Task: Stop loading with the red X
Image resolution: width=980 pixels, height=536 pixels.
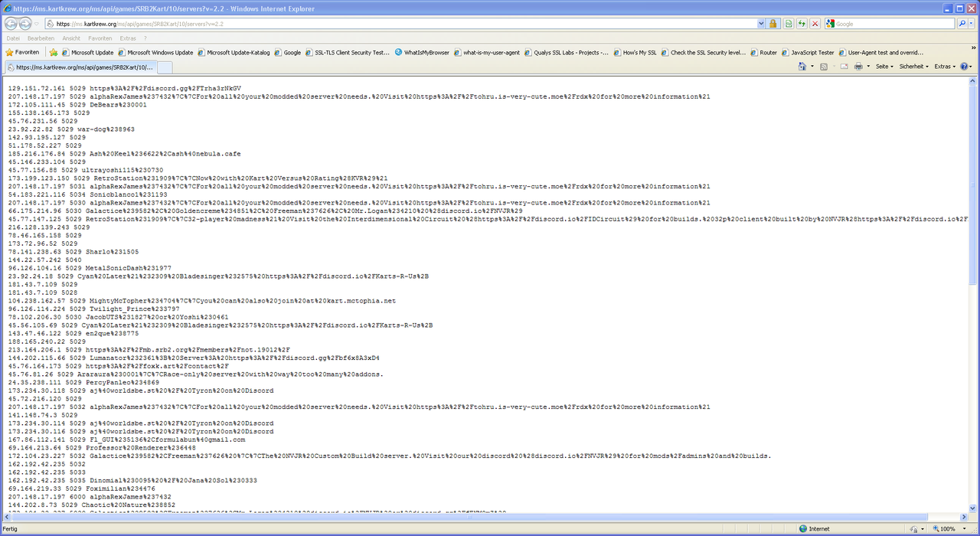Action: 815,24
